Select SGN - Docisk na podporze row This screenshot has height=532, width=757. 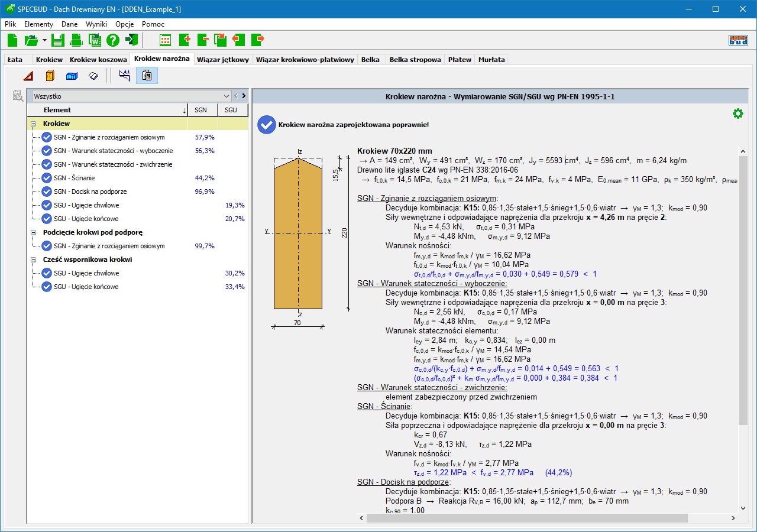coord(90,192)
